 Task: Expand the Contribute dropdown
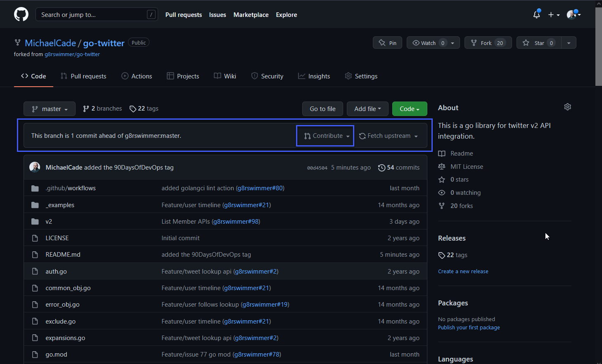tap(325, 135)
